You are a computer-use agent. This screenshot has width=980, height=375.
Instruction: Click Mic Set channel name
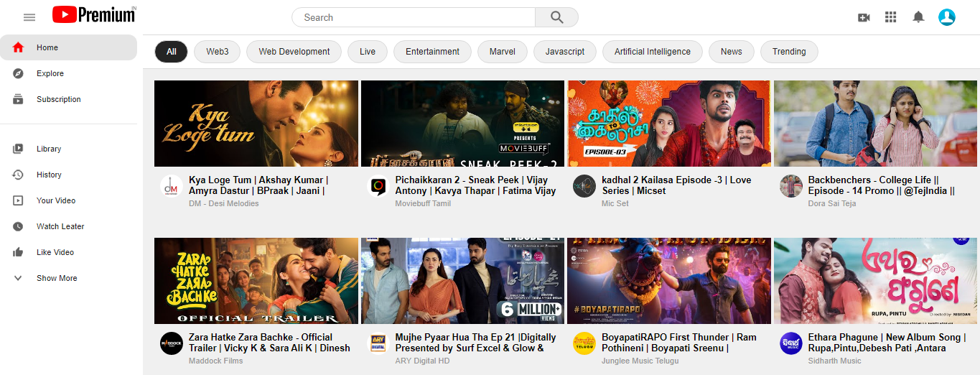click(615, 203)
